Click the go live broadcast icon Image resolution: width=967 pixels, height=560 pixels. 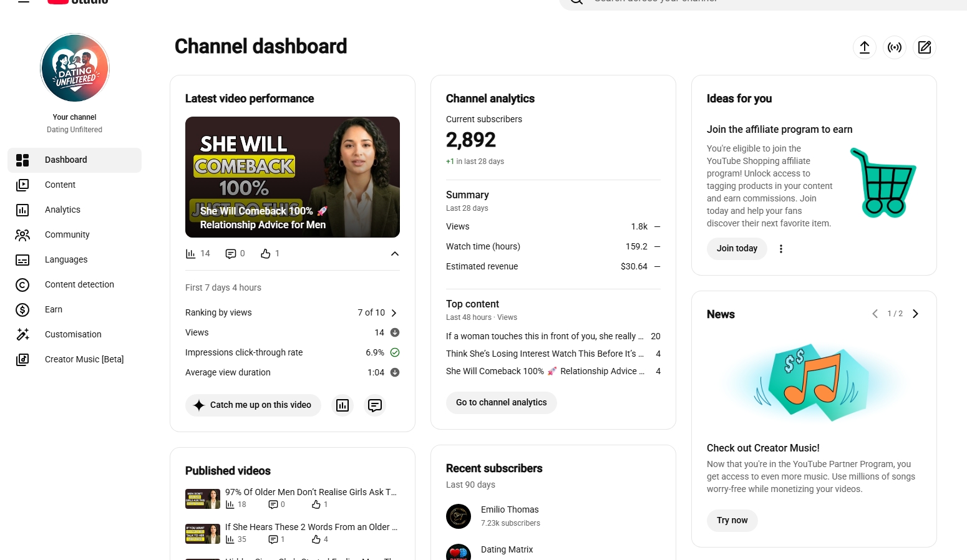tap(895, 47)
